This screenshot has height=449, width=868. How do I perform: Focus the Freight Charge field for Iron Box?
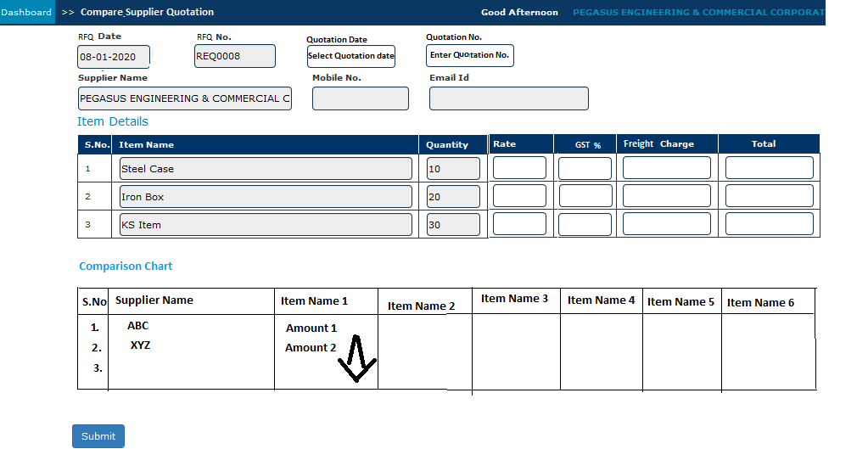pos(667,195)
